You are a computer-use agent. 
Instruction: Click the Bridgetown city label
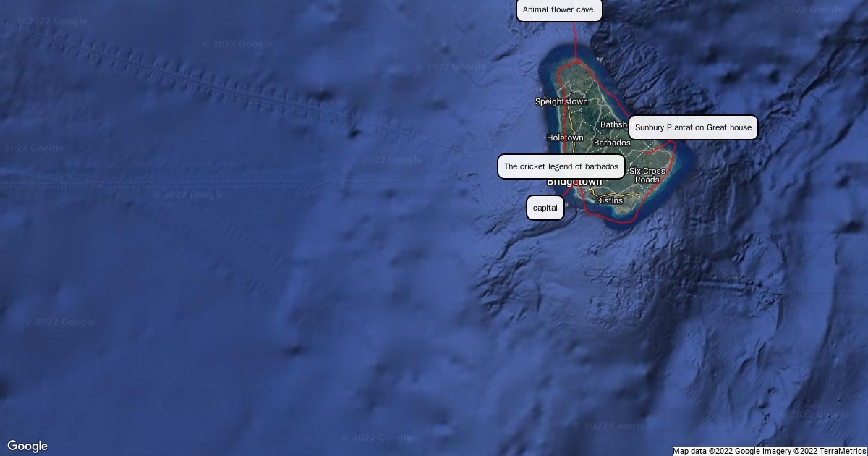[574, 182]
